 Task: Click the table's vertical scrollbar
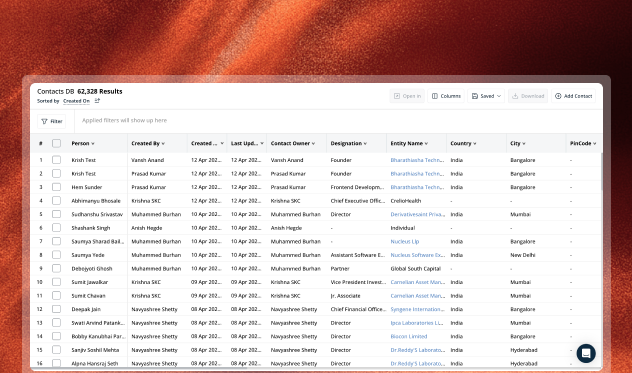click(x=601, y=171)
